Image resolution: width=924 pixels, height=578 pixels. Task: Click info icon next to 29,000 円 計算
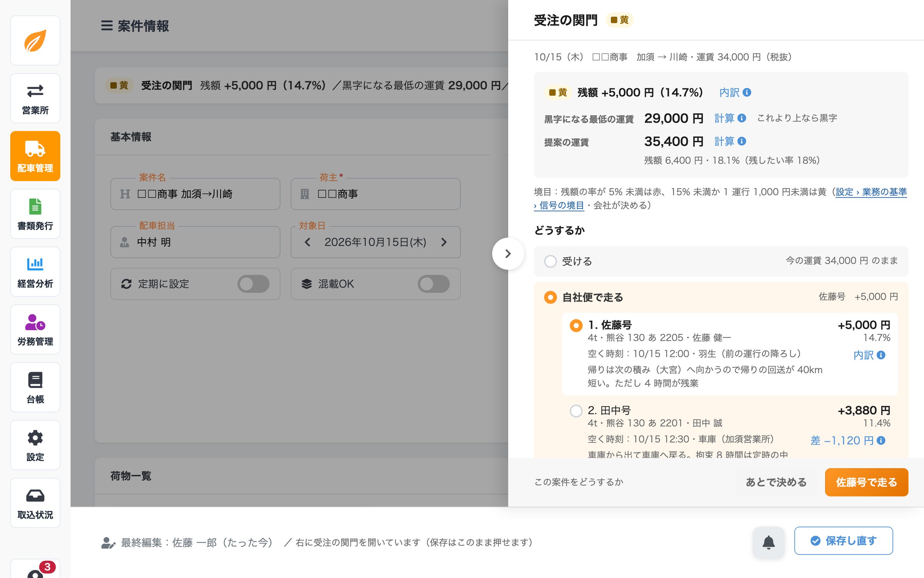[x=742, y=118]
